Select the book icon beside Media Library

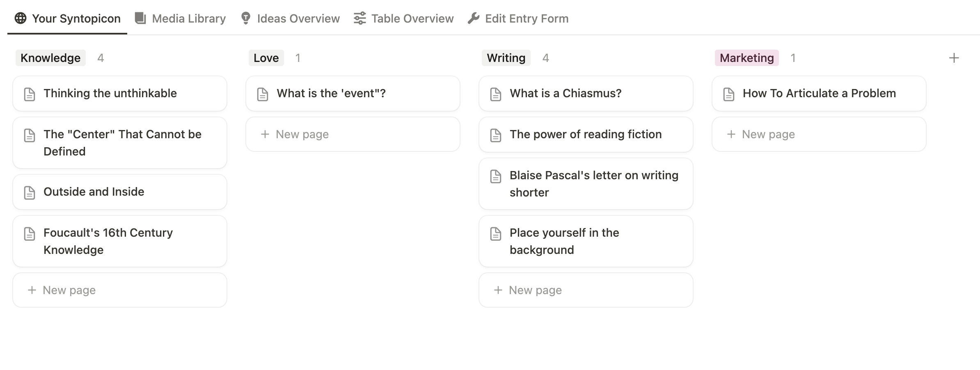[140, 18]
